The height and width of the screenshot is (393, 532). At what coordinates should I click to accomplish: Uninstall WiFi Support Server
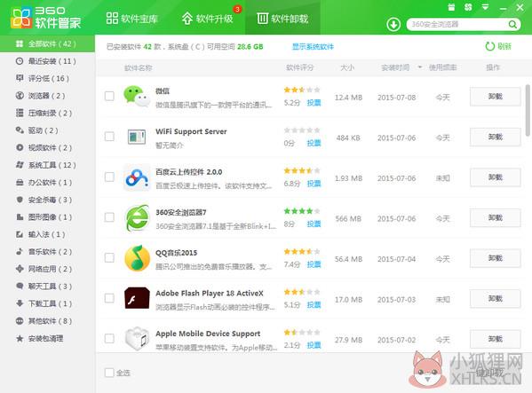tap(495, 137)
